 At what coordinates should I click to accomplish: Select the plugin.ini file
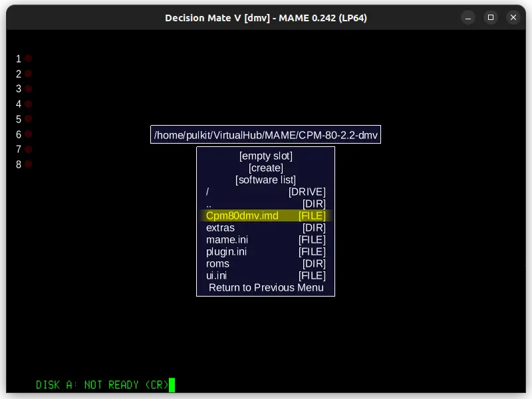click(x=265, y=251)
